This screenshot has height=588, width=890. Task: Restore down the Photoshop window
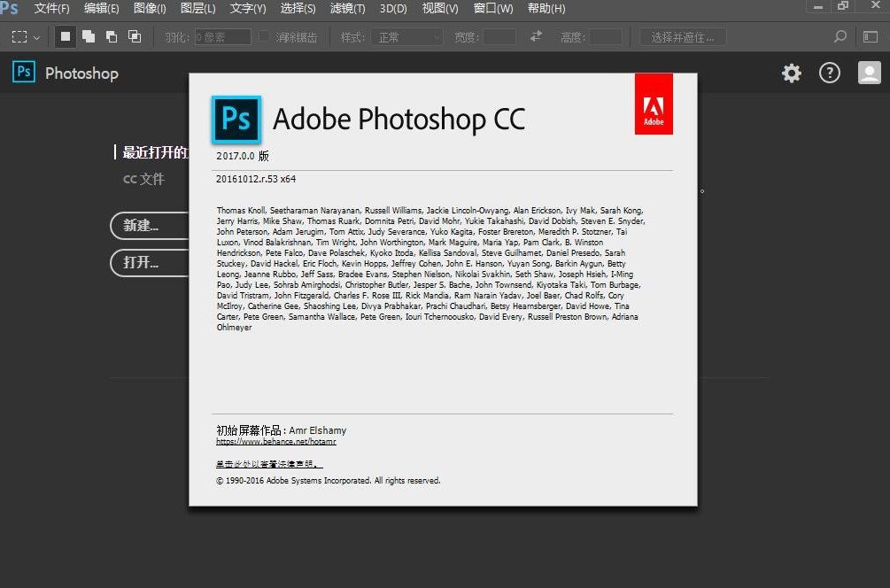(x=843, y=6)
